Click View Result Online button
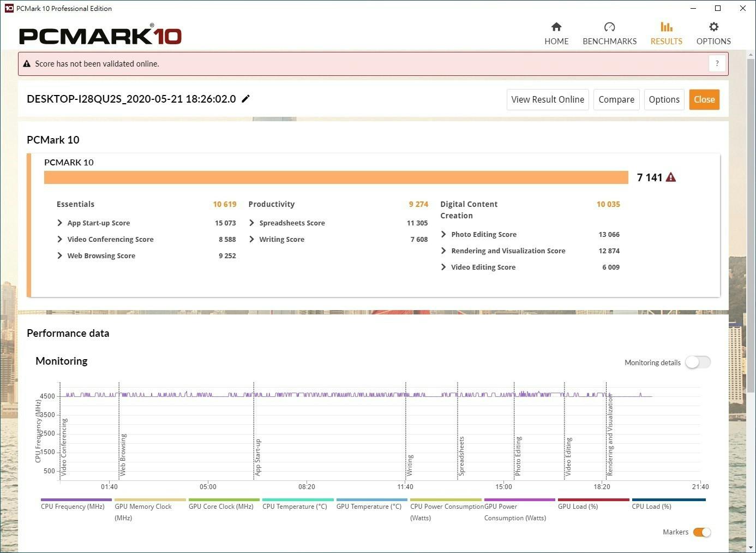This screenshot has height=553, width=756. [x=547, y=99]
